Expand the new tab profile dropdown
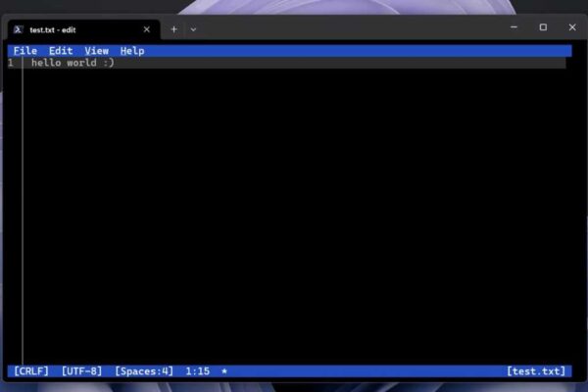This screenshot has width=588, height=392. (x=193, y=29)
